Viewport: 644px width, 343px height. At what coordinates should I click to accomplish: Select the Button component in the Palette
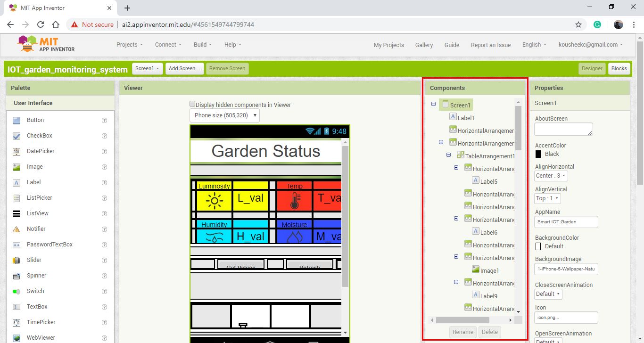35,120
